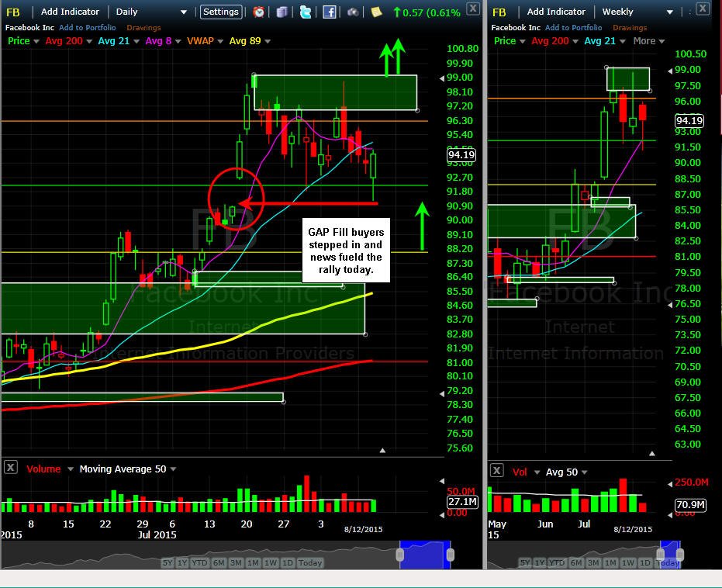Close the Volume indicator panel
The width and height of the screenshot is (722, 588).
coord(11,468)
